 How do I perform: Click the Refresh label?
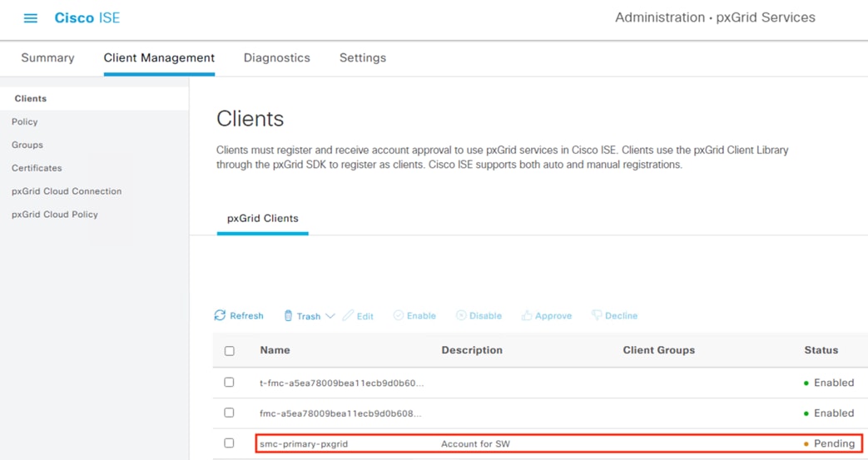(246, 315)
